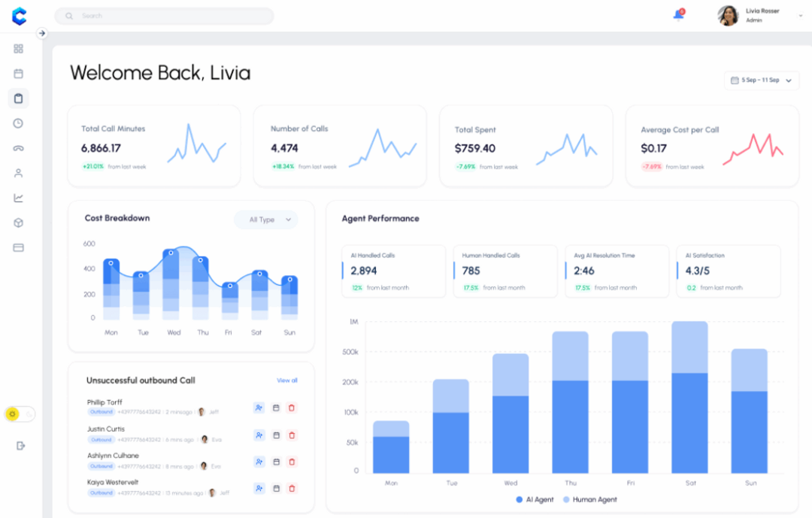The height and width of the screenshot is (518, 812).
Task: Toggle Human Agent series in chart legend
Action: pos(589,499)
